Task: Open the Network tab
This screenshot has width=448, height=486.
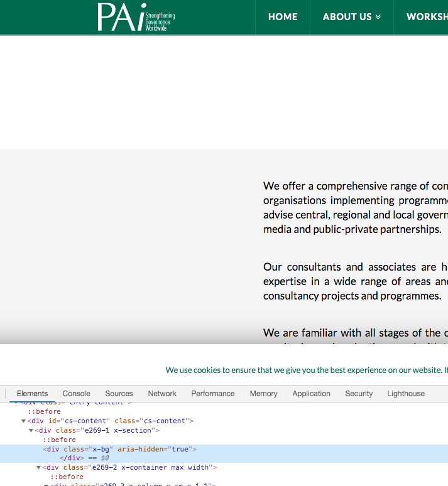Action: click(162, 393)
